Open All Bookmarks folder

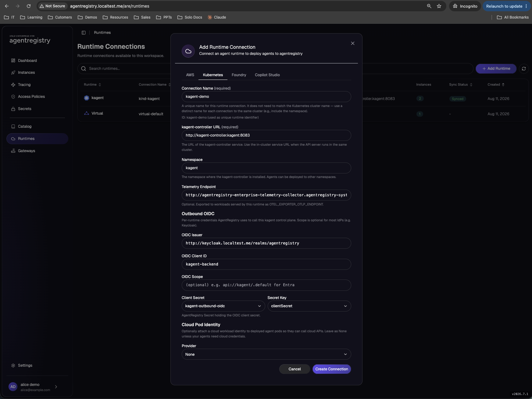[x=513, y=17]
